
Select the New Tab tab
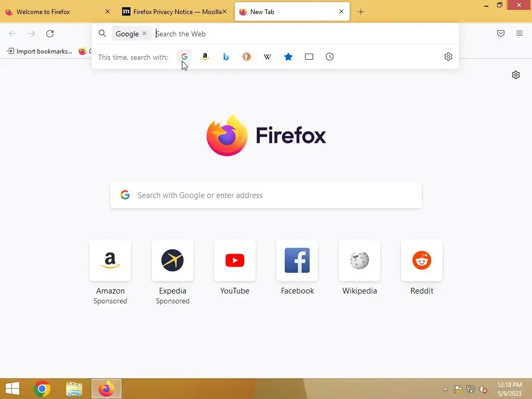pos(292,11)
